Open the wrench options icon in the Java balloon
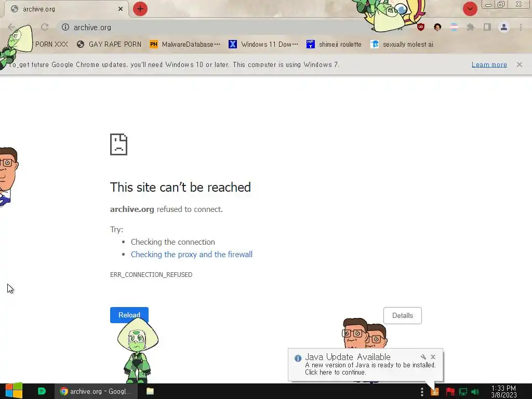 (x=423, y=357)
